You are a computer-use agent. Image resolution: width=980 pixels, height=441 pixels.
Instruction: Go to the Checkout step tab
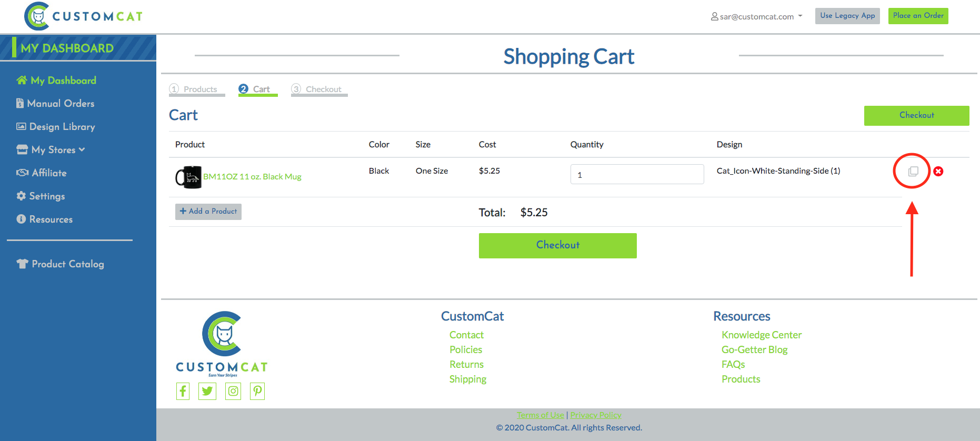pyautogui.click(x=319, y=89)
